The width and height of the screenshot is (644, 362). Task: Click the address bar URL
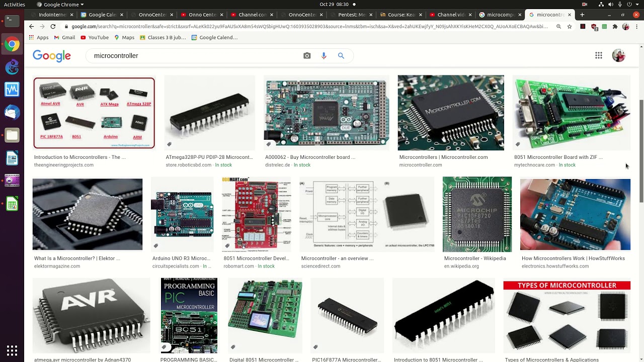coord(309,26)
